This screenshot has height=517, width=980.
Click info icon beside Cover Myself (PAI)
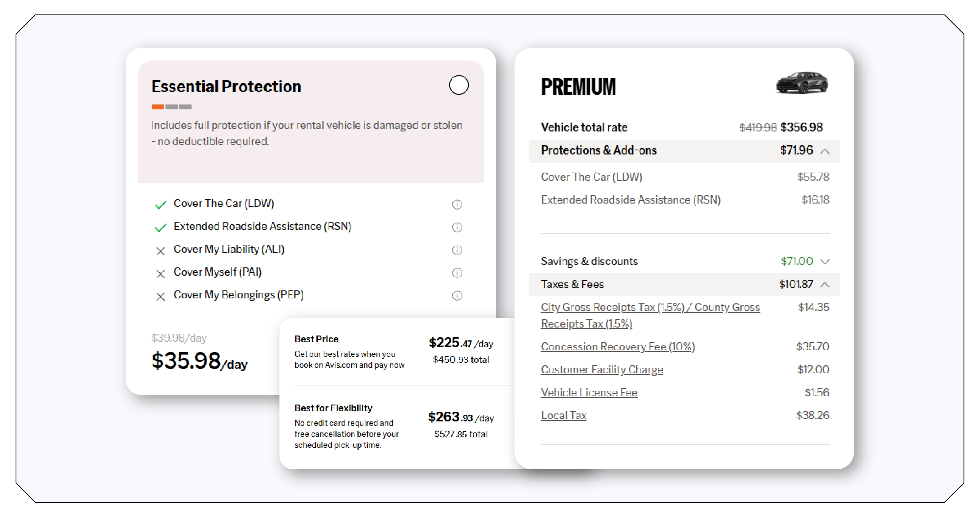tap(457, 273)
